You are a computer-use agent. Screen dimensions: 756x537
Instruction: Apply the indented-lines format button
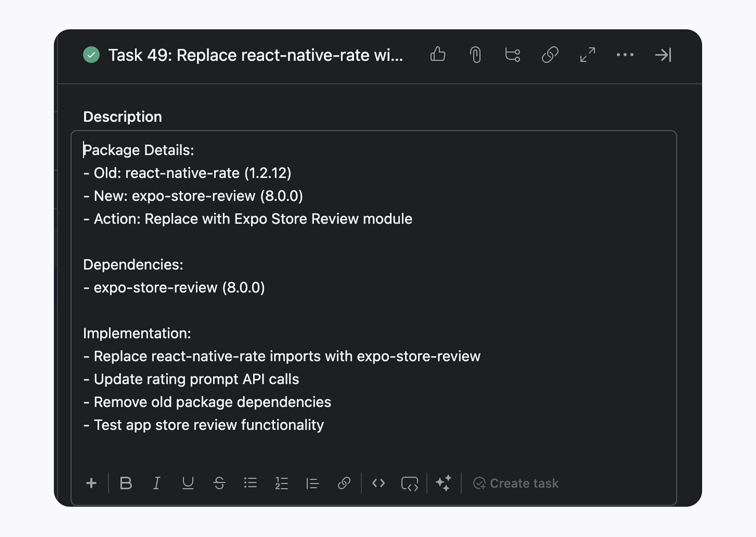tap(312, 483)
